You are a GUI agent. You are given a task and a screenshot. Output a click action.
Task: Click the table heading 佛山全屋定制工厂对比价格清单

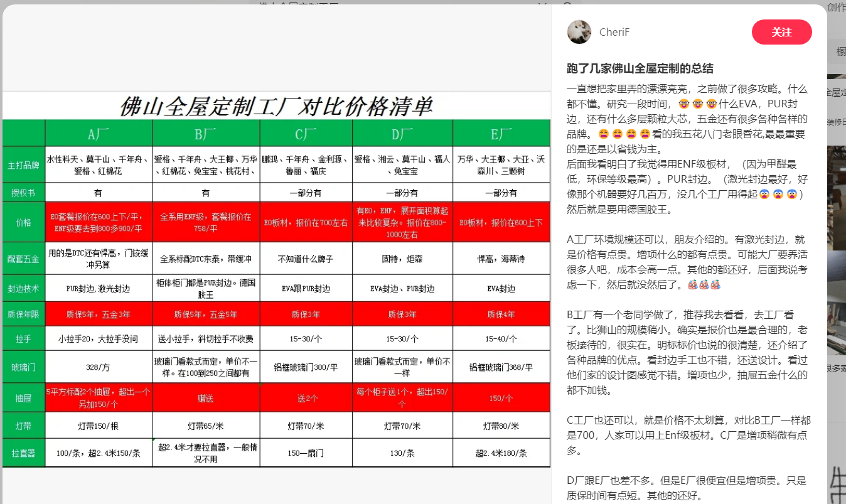[276, 106]
